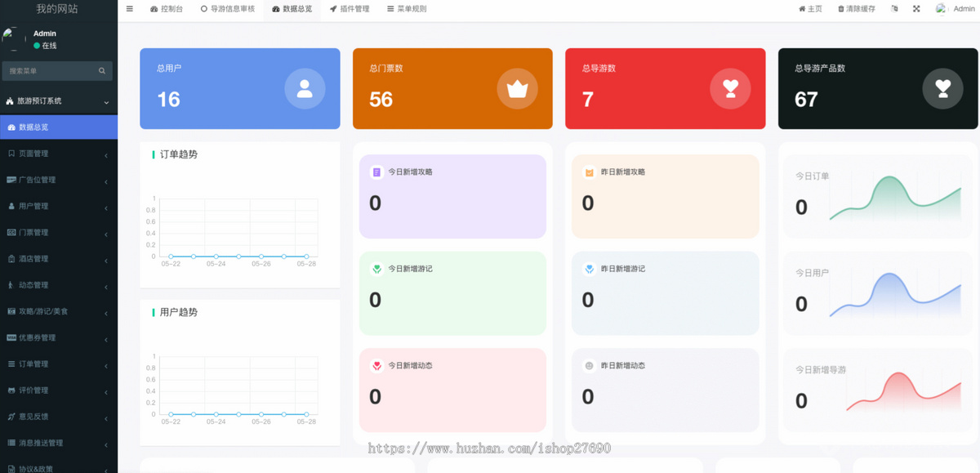Click the 旅游预订系统 home icon

11,101
